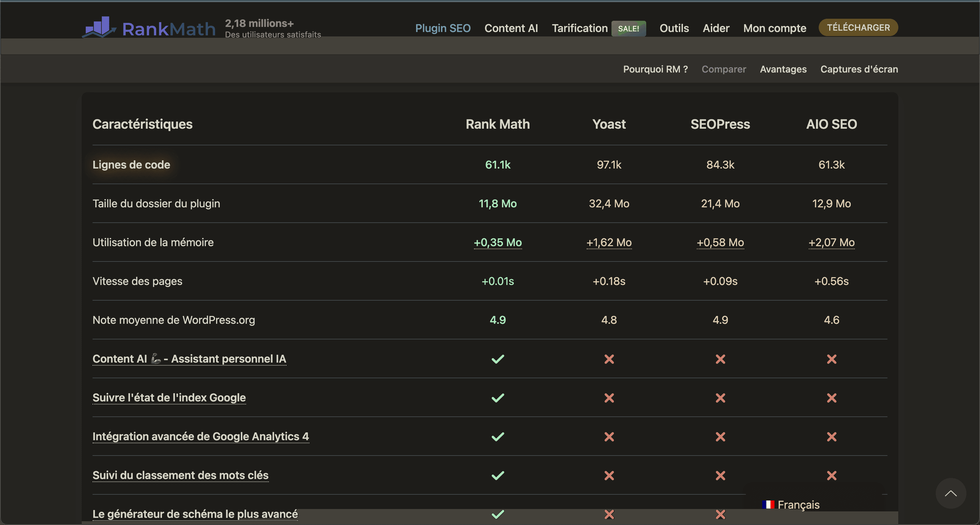Click the Rank Math +0.01s speed value

(x=497, y=281)
